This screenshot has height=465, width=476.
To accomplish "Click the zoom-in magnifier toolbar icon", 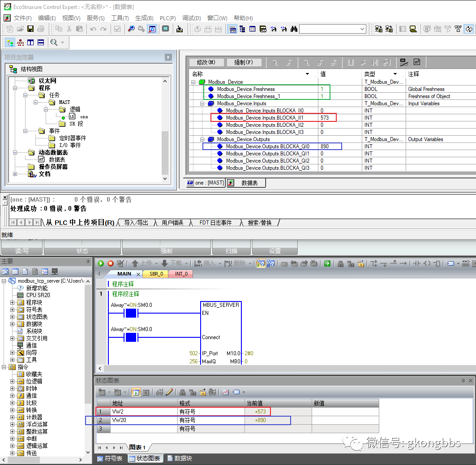I will click(x=131, y=29).
